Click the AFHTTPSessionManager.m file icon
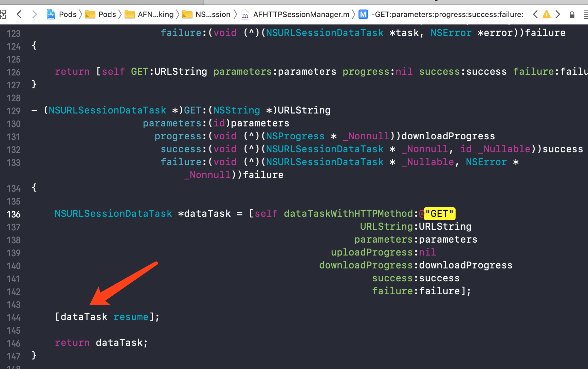Screen dimensions: 588x369 click(245, 14)
